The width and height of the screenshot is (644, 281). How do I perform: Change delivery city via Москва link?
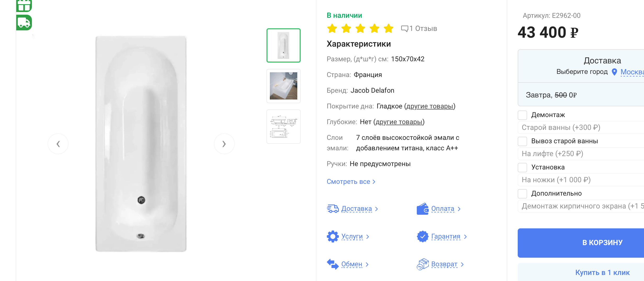[632, 72]
